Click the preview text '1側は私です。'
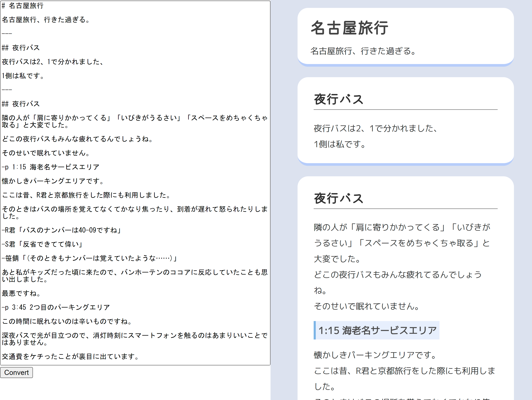 pyautogui.click(x=340, y=144)
